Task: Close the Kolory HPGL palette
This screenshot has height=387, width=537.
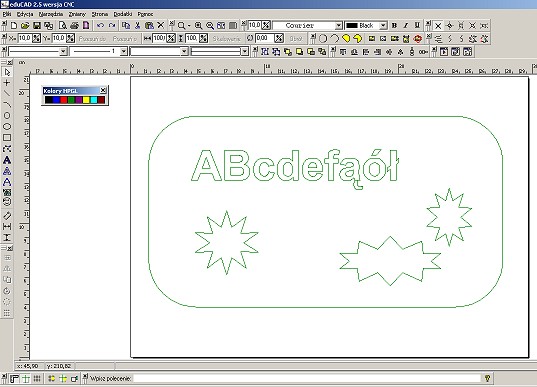Action: pyautogui.click(x=103, y=90)
